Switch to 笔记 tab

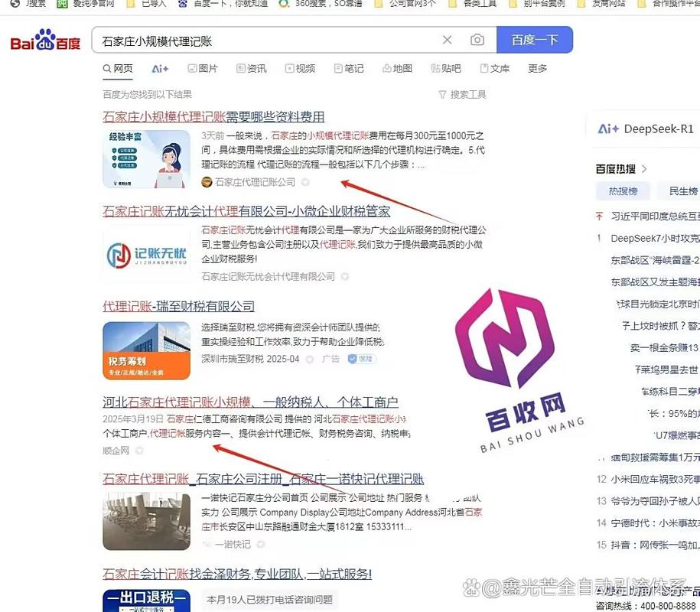tap(349, 69)
